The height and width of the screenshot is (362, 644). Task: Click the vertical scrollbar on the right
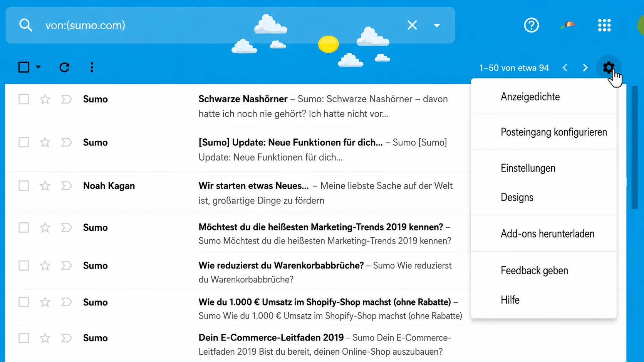click(x=635, y=147)
